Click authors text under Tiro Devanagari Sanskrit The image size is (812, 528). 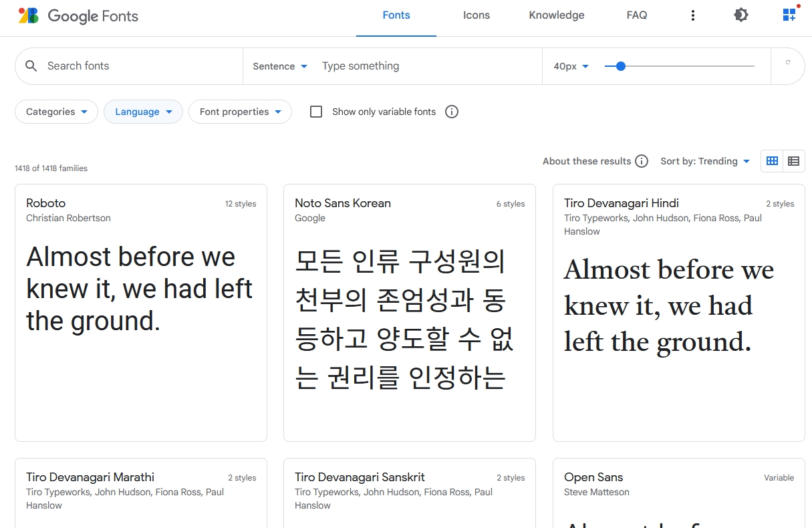point(394,499)
